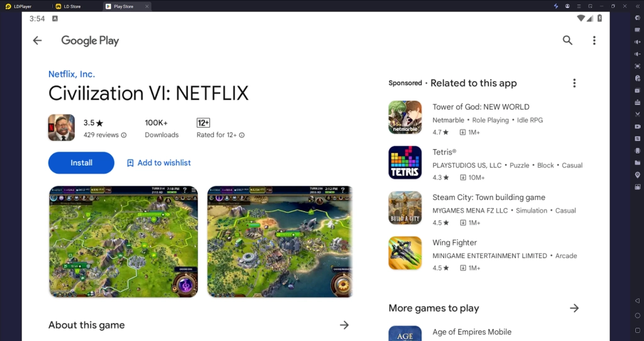Open the second game screenshot
The image size is (644, 341).
click(x=280, y=242)
